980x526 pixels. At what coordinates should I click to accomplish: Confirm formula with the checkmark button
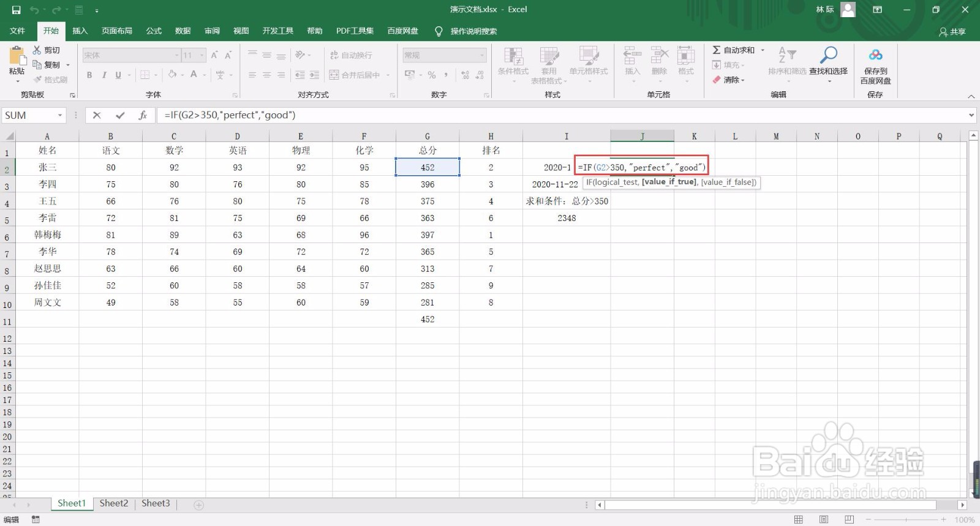coord(120,115)
